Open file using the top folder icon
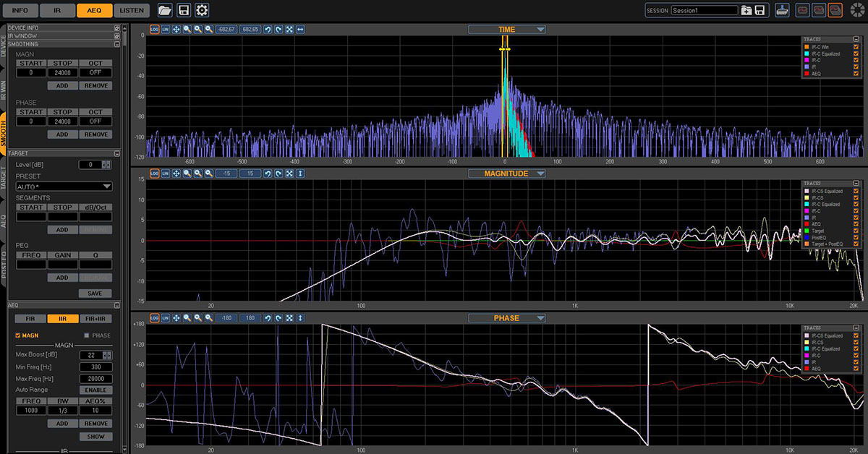Image resolution: width=868 pixels, height=454 pixels. point(165,10)
